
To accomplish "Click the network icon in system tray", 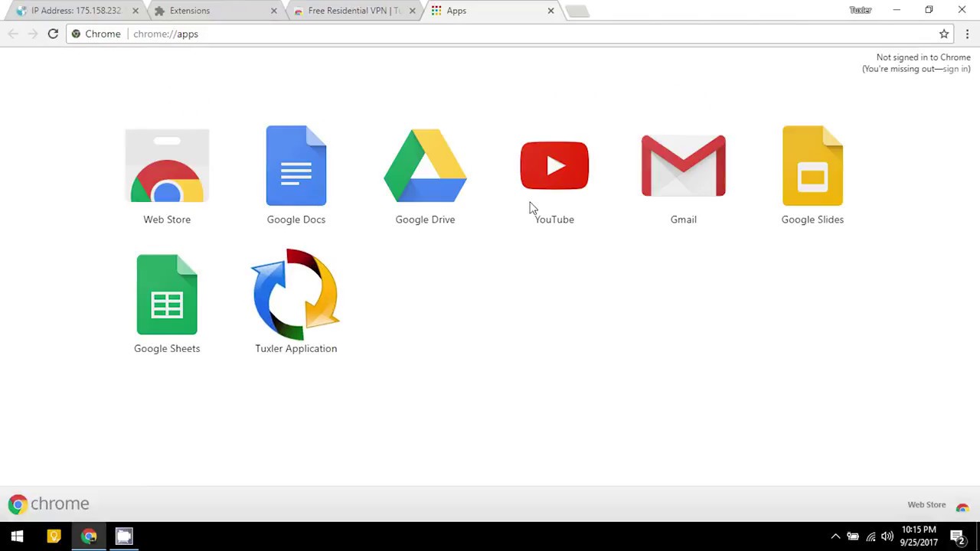I will point(871,536).
